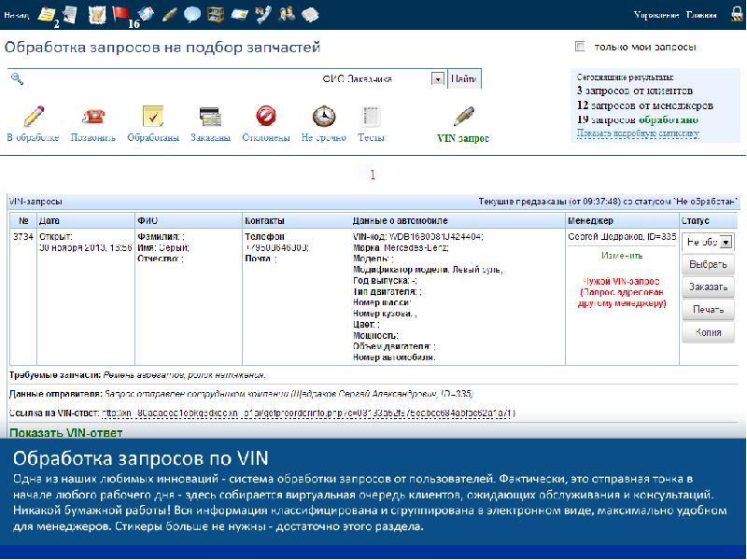747x560 pixels.
Task: Click the 'VIN запрос' pen icon
Action: point(463,118)
